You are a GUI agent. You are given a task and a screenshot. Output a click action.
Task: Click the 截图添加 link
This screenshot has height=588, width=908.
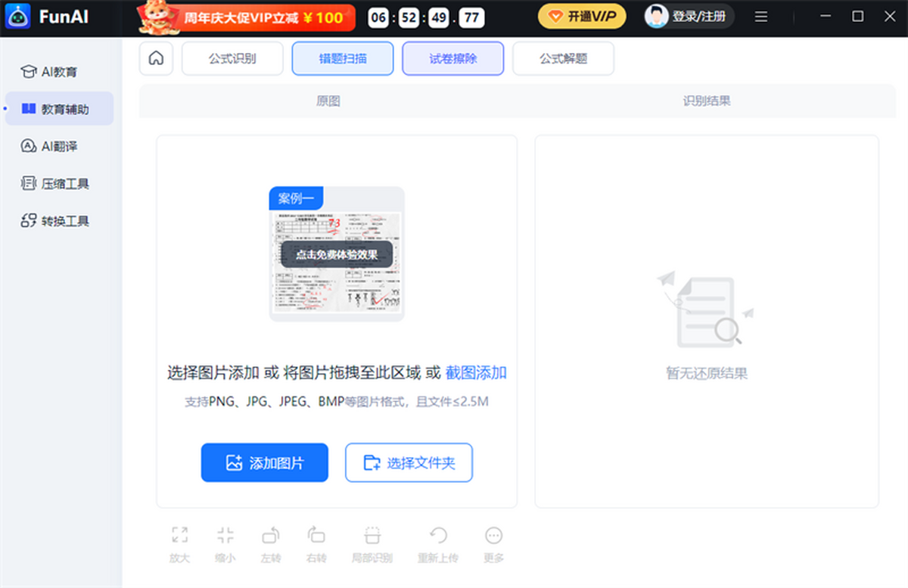pos(476,372)
